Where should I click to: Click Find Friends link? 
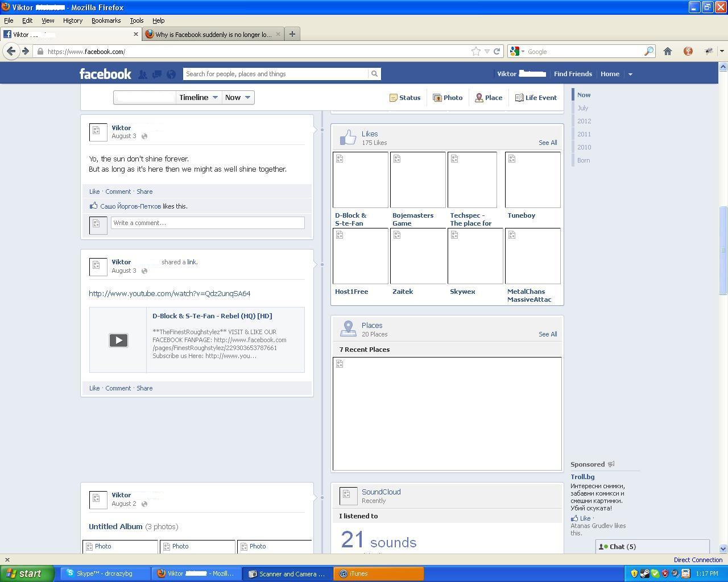[573, 74]
